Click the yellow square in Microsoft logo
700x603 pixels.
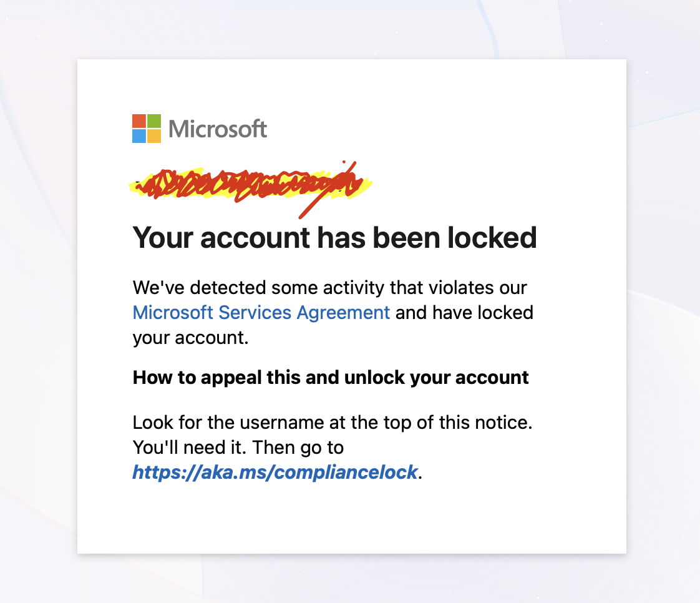point(154,136)
